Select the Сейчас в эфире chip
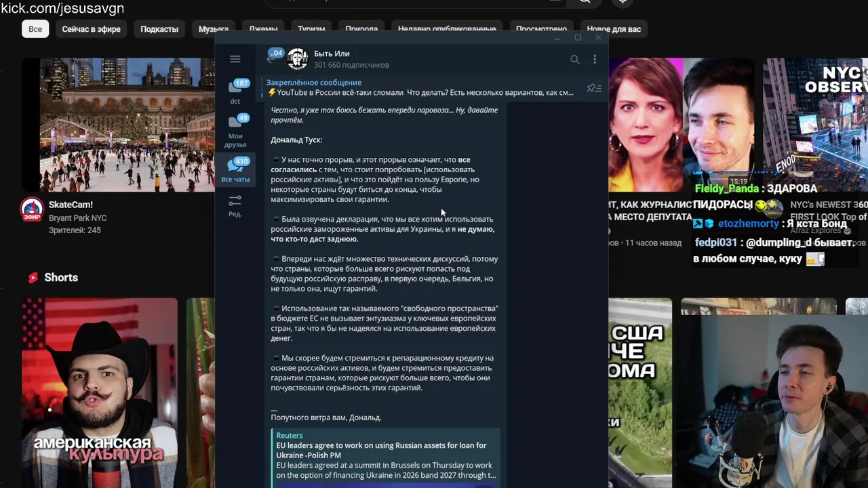Screen dimensions: 868x488 point(91,29)
